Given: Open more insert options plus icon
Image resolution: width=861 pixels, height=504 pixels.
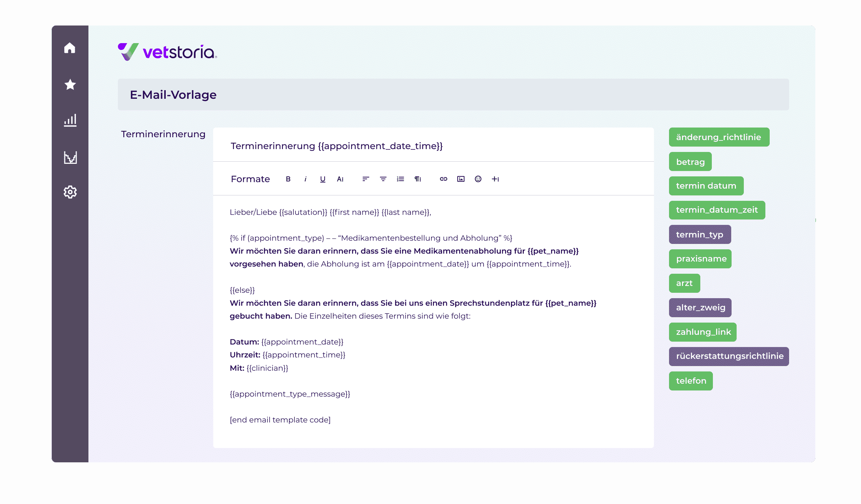Looking at the screenshot, I should pos(495,179).
